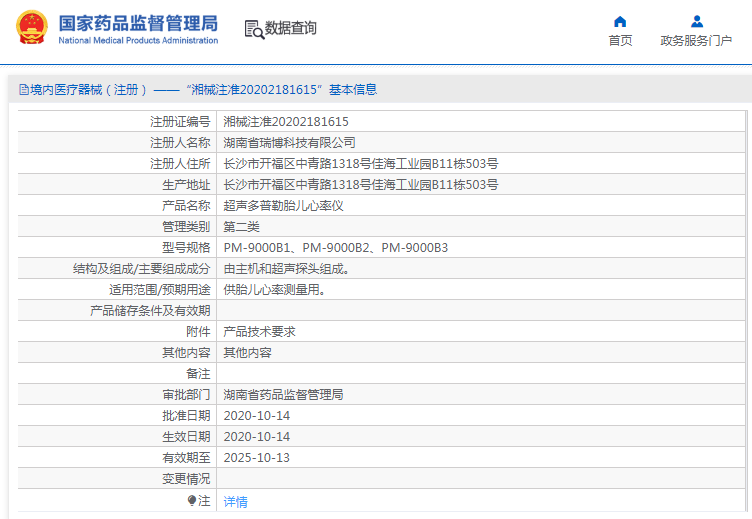Viewport: 752px width, 519px height.
Task: Click the 产品储存条件及有效期 label
Action: [x=150, y=311]
